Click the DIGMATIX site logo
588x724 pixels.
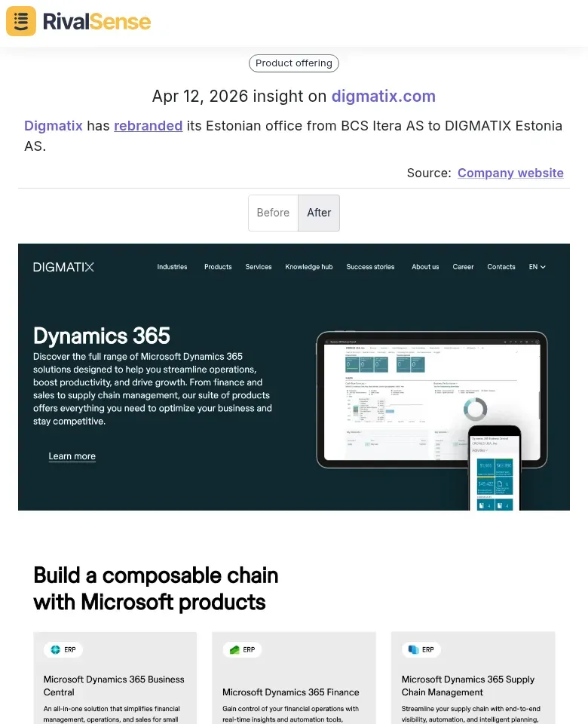point(63,266)
